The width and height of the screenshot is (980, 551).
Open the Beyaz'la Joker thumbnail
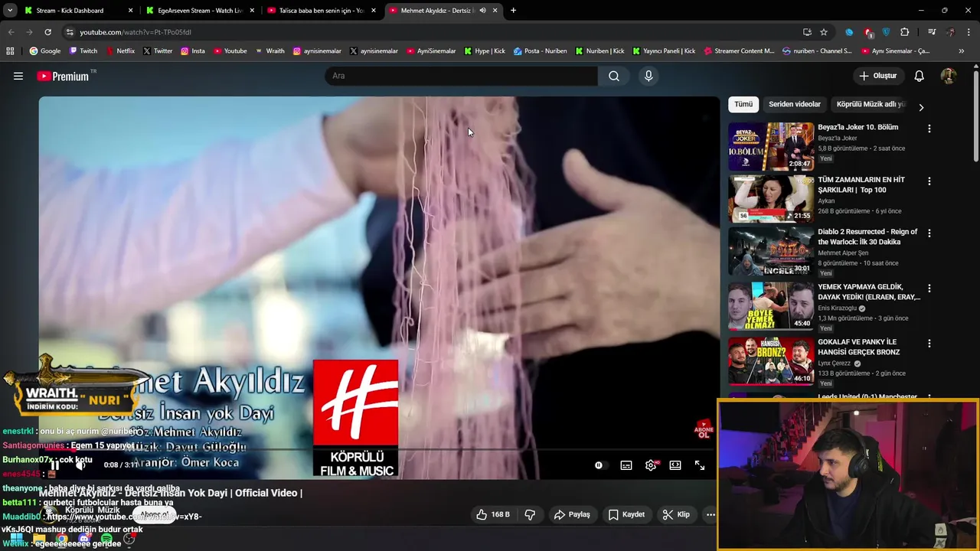click(771, 146)
